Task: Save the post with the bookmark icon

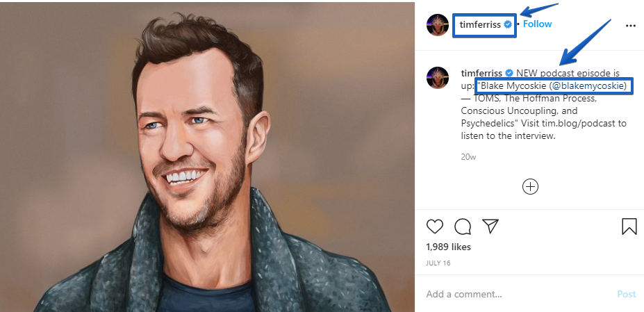Action: pyautogui.click(x=629, y=227)
